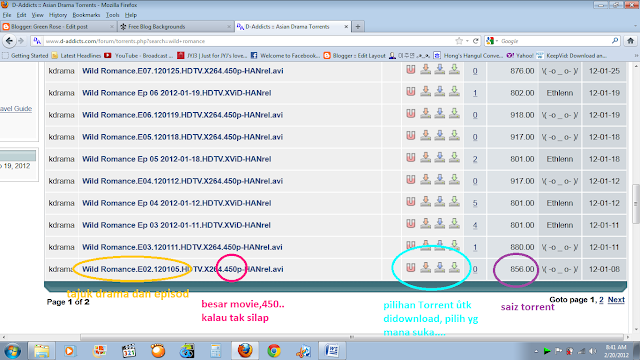
Task: Open Google Chrome from the taskbar
Action: click(274, 351)
